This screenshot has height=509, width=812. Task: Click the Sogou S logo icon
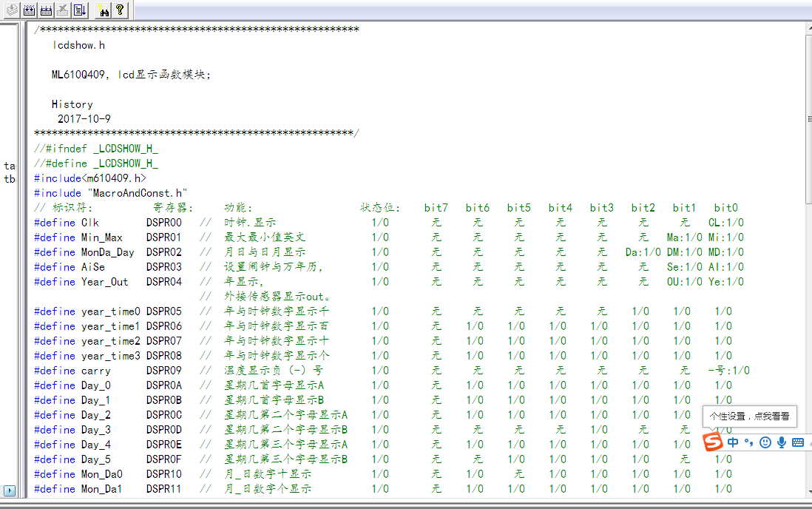click(x=713, y=442)
